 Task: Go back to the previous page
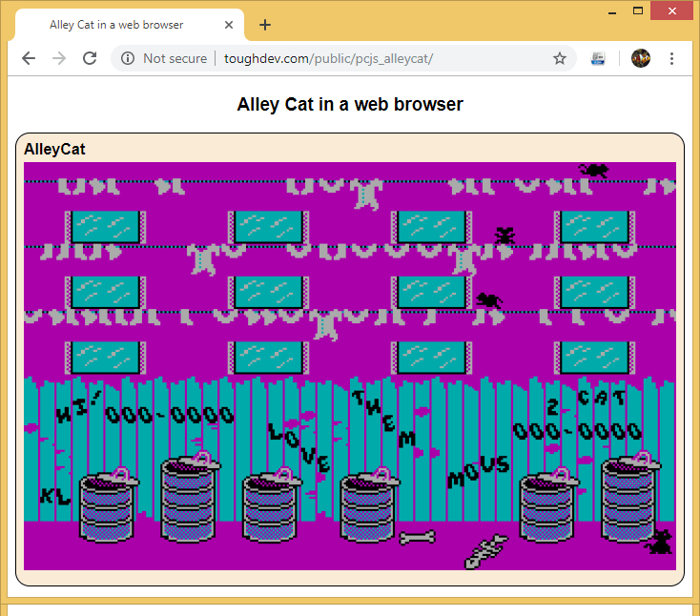coord(29,58)
